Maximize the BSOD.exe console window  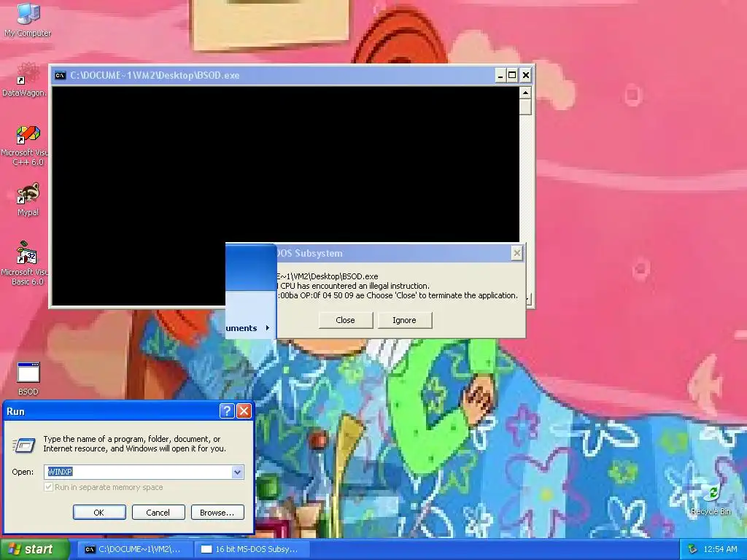pyautogui.click(x=512, y=75)
